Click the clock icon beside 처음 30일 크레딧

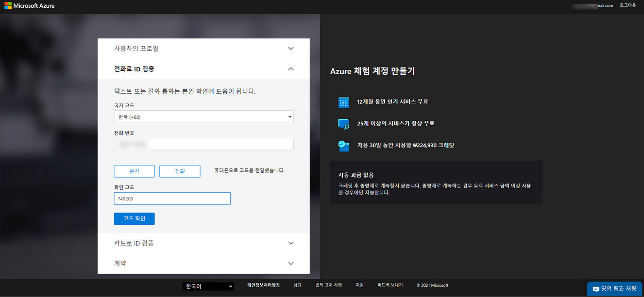click(344, 146)
